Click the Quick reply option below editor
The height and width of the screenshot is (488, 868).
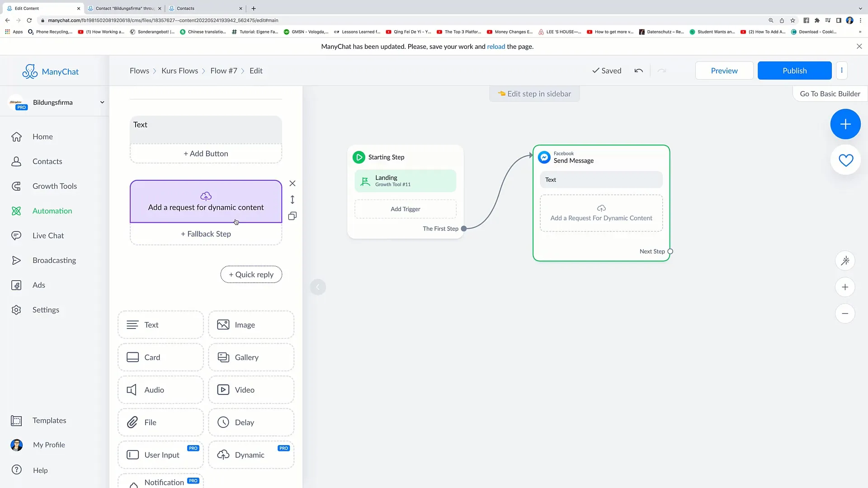tap(251, 274)
